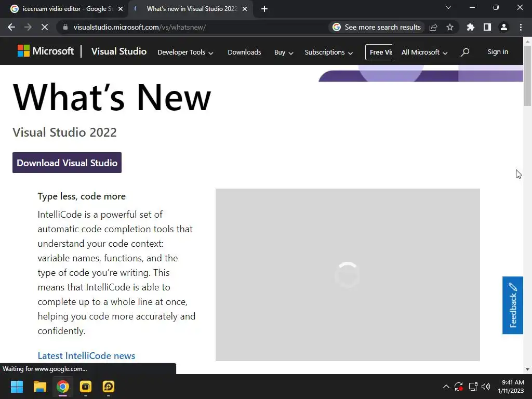This screenshot has height=399, width=532.
Task: Click Download Visual Studio button
Action: [x=67, y=163]
